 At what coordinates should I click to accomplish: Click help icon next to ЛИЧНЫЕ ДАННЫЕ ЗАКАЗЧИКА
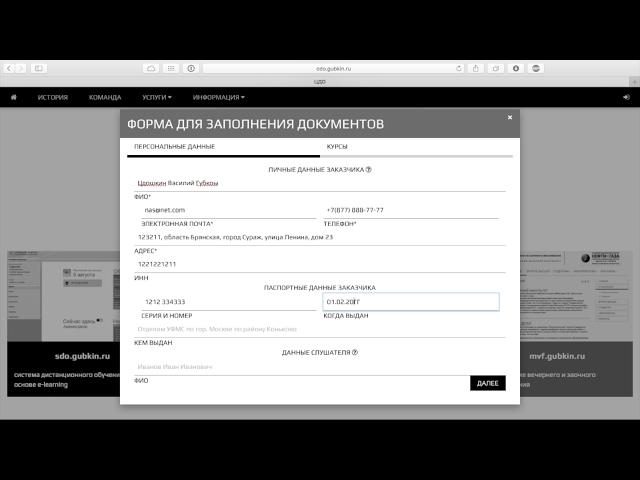point(368,169)
